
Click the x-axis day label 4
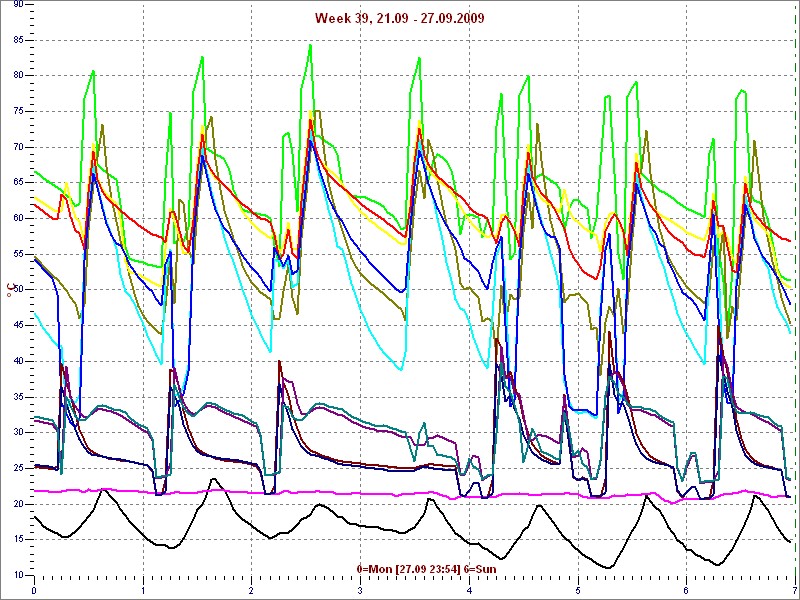pyautogui.click(x=469, y=591)
